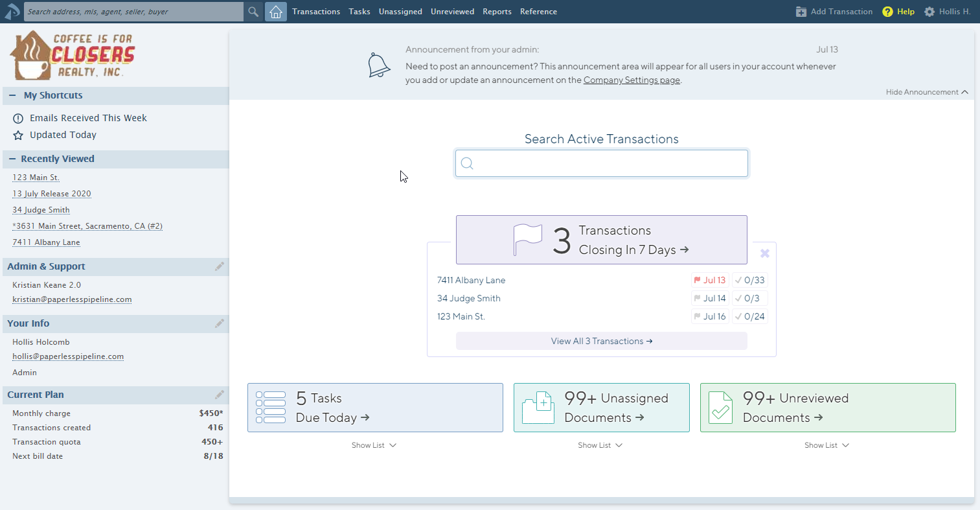Click the Coffee Is For Closers Realty logo

73,56
